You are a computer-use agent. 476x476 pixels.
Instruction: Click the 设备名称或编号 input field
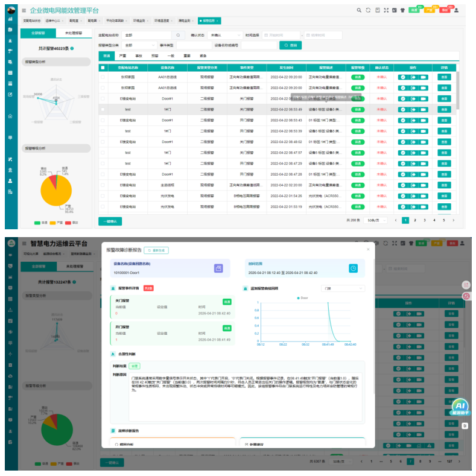click(x=259, y=45)
